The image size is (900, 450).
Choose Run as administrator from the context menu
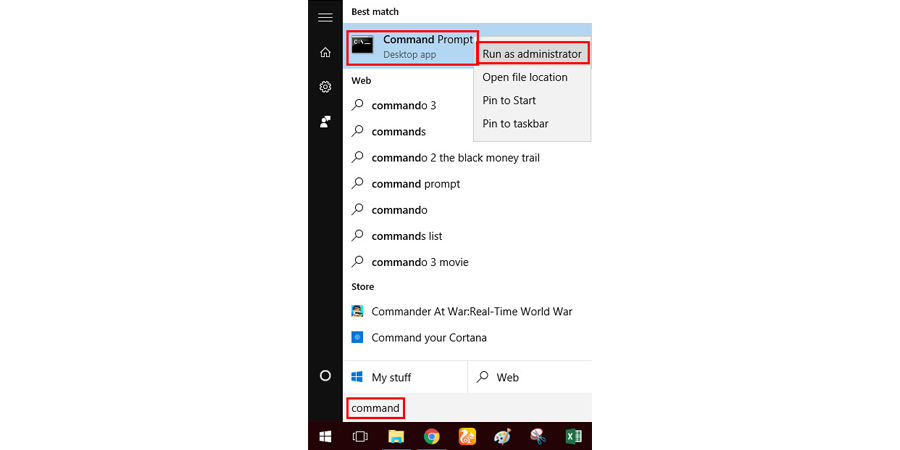pos(532,54)
